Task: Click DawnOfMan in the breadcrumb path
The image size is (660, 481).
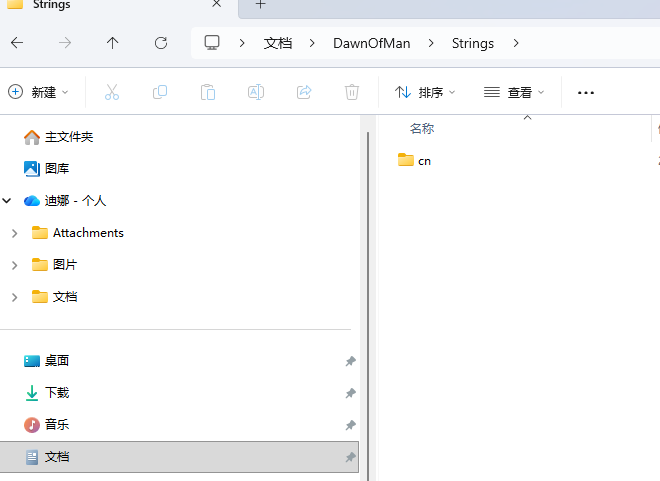Action: point(371,43)
